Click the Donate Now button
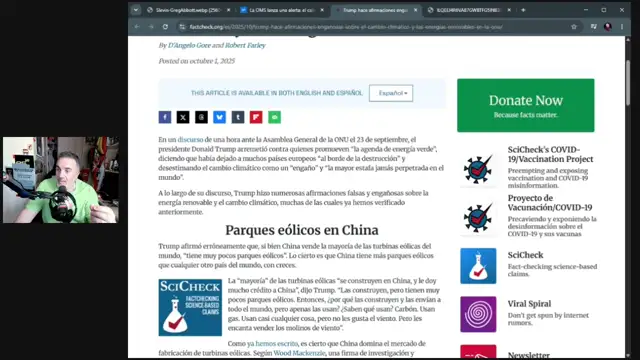The width and height of the screenshot is (640, 360). click(526, 105)
